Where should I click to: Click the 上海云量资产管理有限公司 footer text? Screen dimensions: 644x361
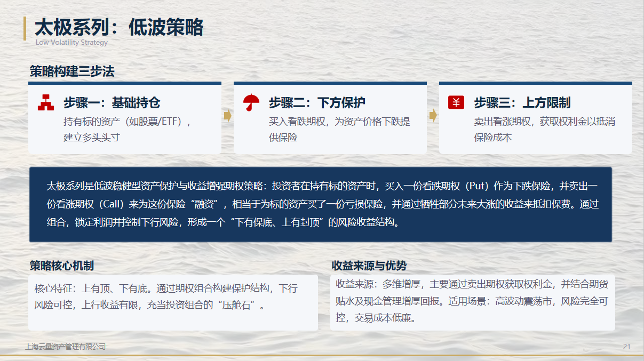(x=66, y=347)
